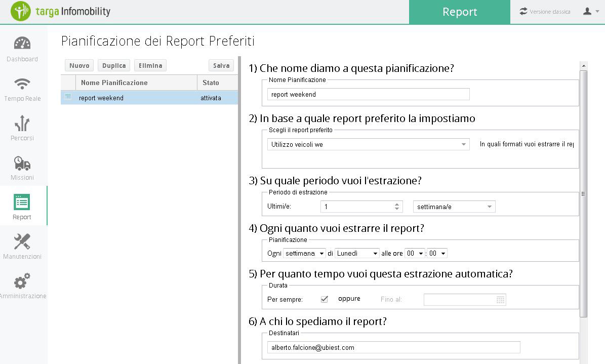The height and width of the screenshot is (364, 605).
Task: Open the Percorsi routes icon
Action: [22, 123]
